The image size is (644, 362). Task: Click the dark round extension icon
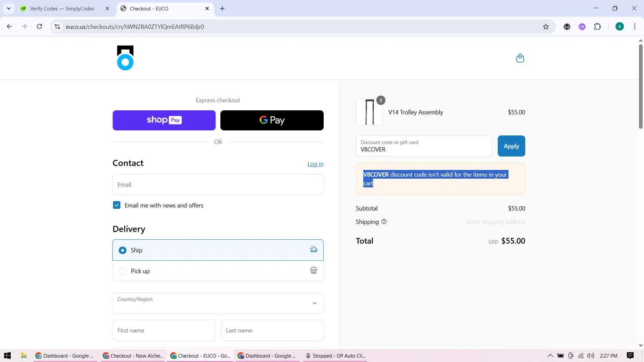click(567, 27)
